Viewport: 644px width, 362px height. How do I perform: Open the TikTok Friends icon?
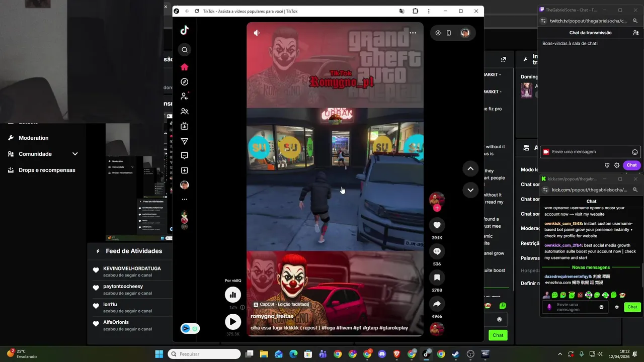click(x=185, y=111)
